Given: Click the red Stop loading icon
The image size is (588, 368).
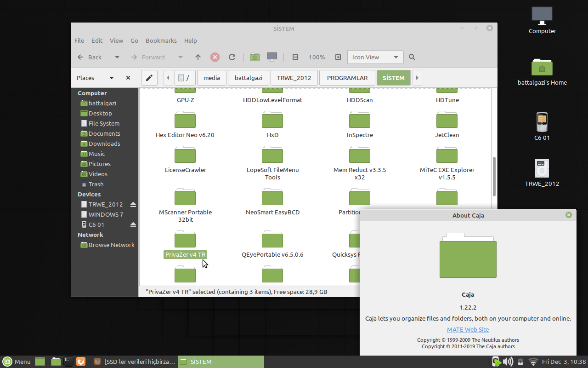Looking at the screenshot, I should tap(215, 57).
